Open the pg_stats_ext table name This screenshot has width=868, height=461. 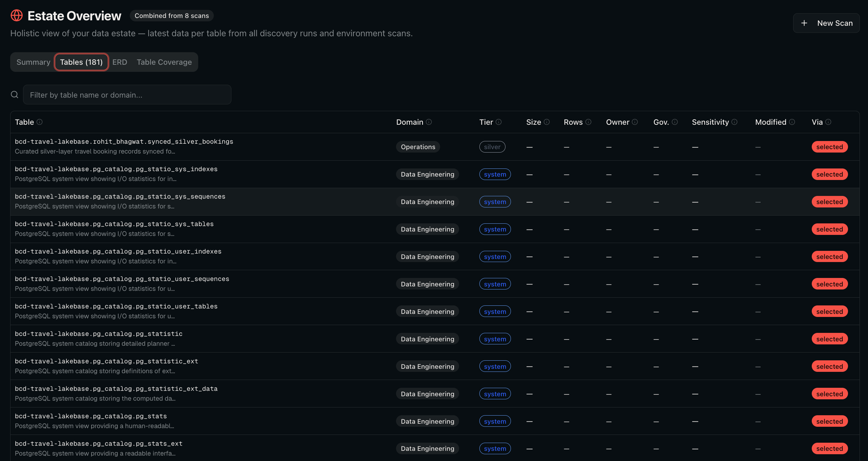click(99, 444)
